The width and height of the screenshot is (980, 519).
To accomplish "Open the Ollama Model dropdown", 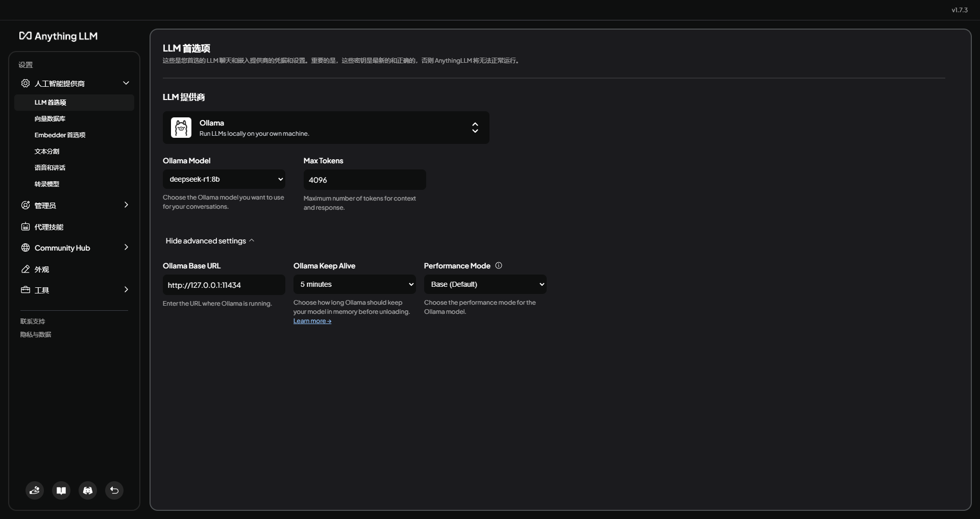I will coord(224,179).
